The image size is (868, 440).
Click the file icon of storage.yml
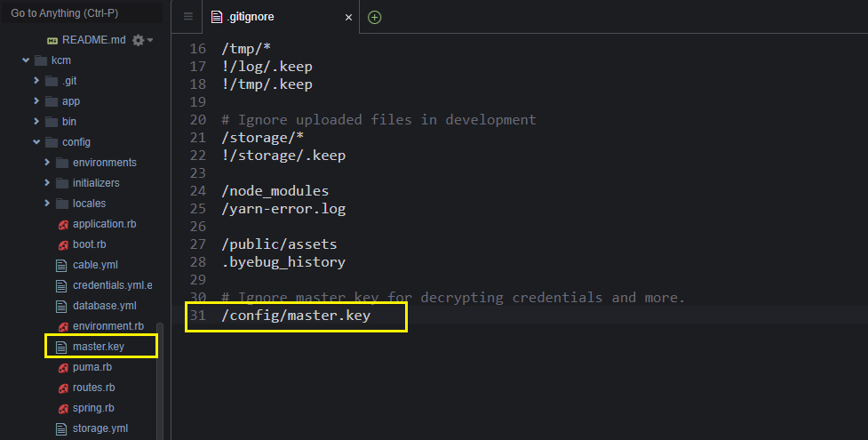[61, 429]
